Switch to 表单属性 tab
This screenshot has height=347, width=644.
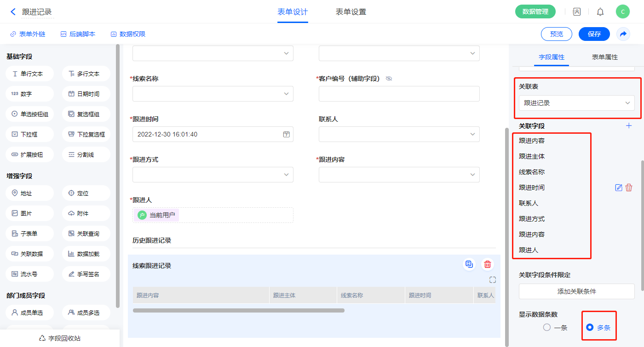[x=604, y=57]
